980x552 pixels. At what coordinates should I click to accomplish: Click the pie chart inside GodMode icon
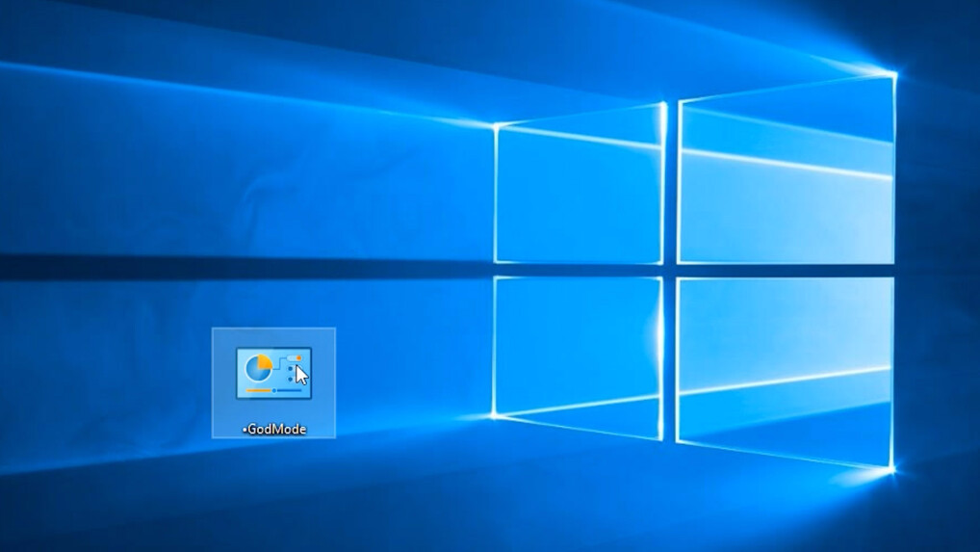point(258,367)
